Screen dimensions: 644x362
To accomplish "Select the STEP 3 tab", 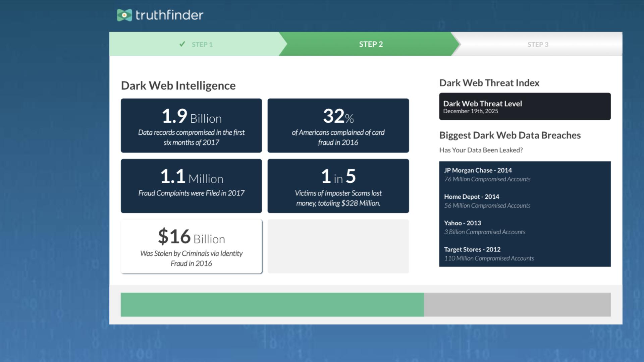I will (x=538, y=44).
